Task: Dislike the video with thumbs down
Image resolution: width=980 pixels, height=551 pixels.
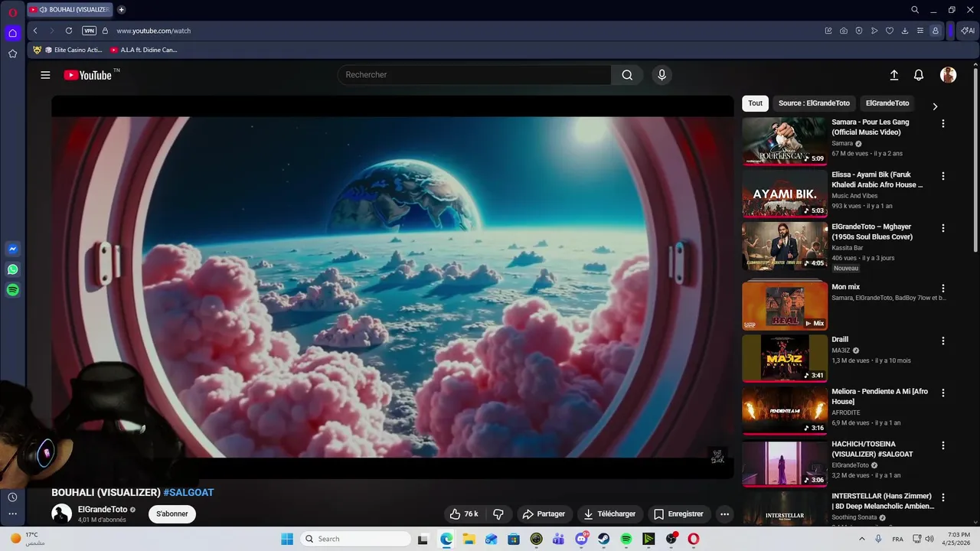Action: [498, 514]
